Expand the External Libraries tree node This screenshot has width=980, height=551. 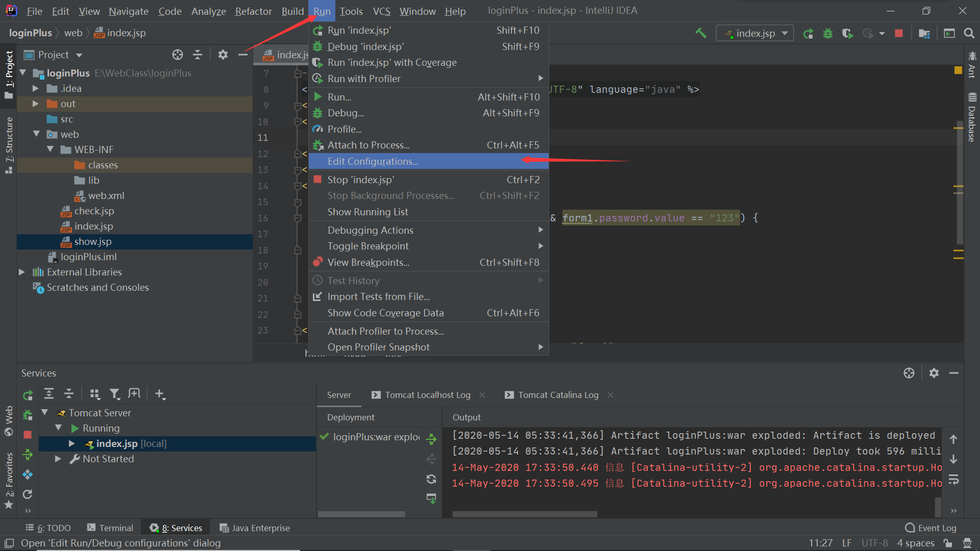21,272
